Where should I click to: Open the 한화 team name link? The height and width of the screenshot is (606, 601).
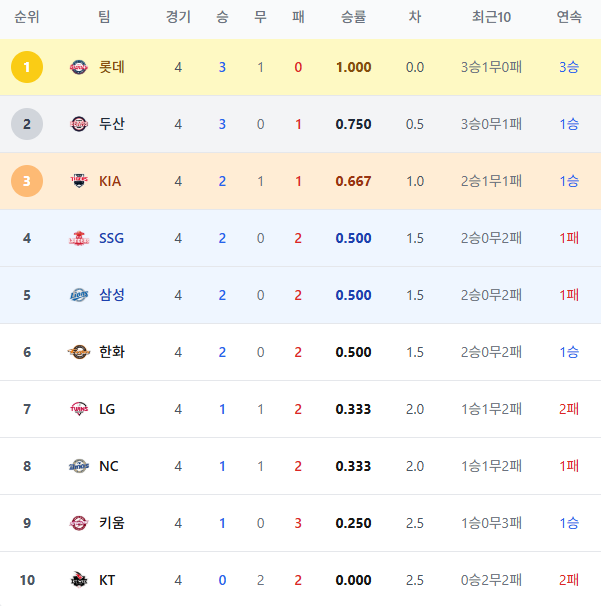pos(112,352)
